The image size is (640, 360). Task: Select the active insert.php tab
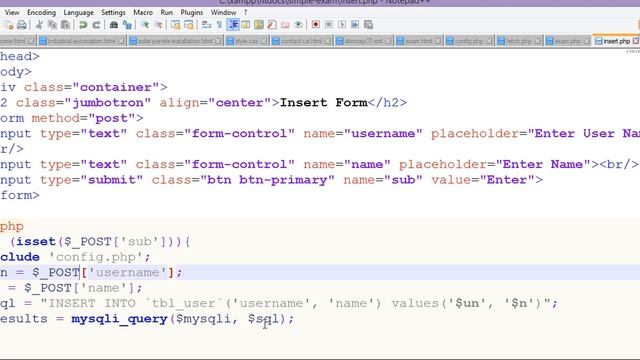[616, 41]
